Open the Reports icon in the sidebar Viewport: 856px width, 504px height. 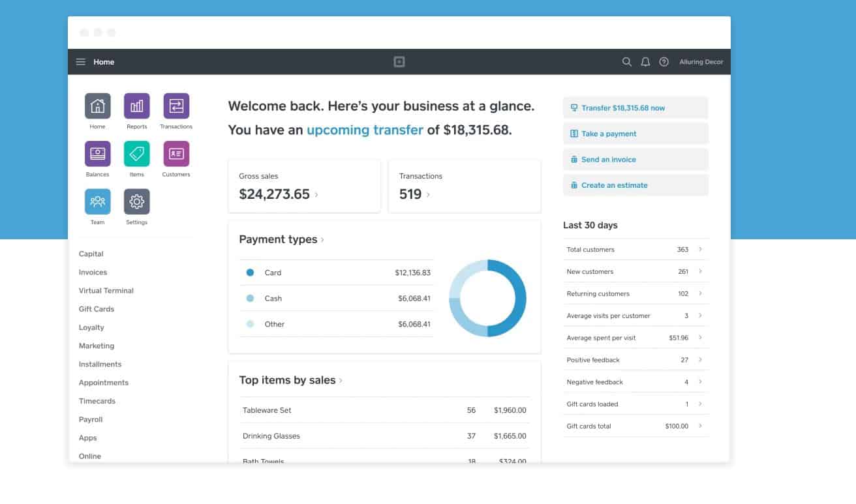[136, 105]
